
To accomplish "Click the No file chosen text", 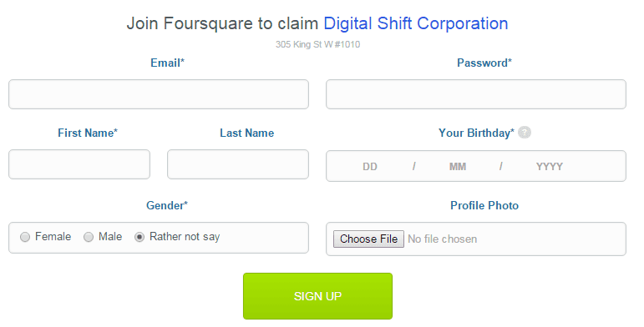I will click(443, 239).
